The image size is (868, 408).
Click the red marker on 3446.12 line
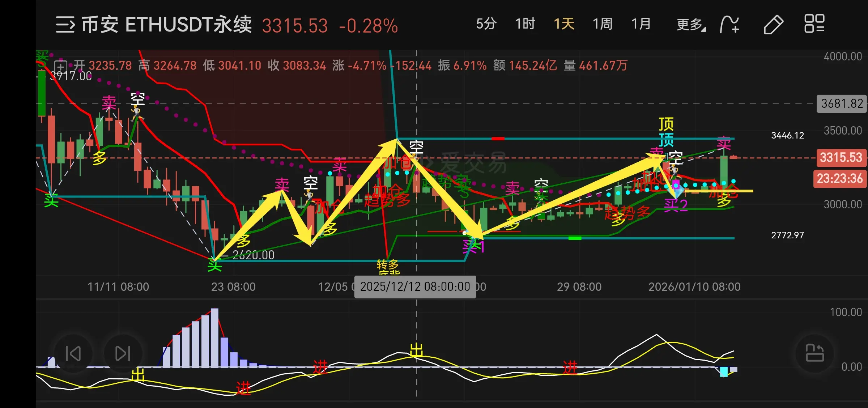pyautogui.click(x=498, y=139)
